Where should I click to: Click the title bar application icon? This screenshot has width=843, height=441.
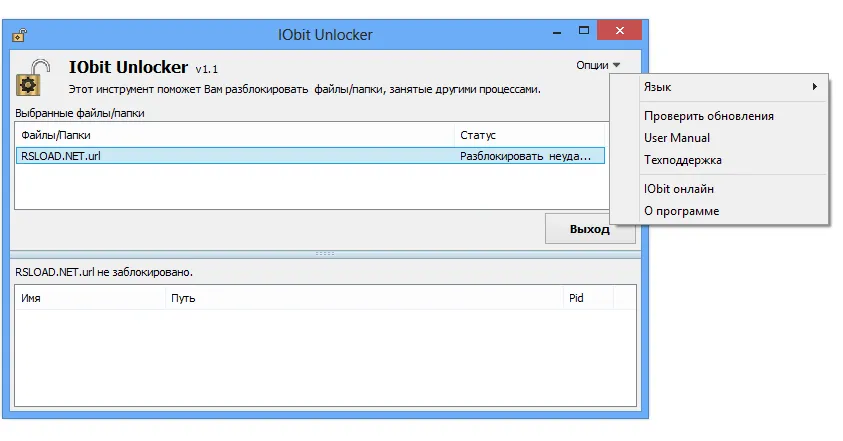click(19, 35)
